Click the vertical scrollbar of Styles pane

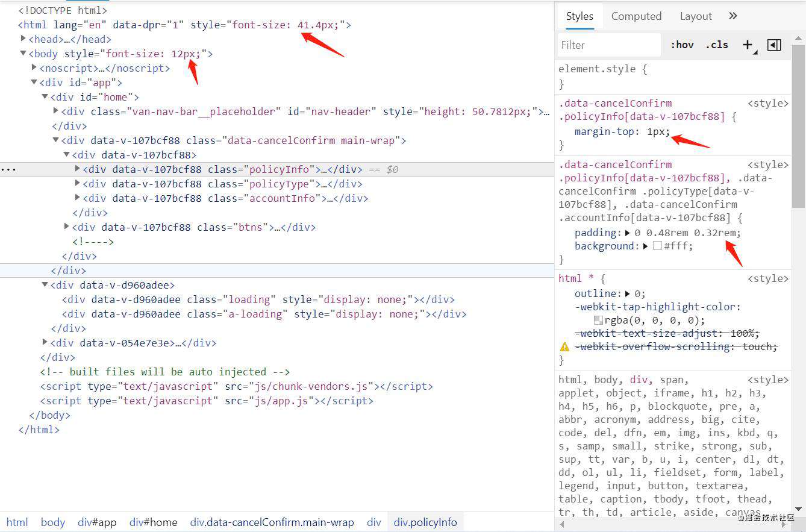click(x=799, y=128)
